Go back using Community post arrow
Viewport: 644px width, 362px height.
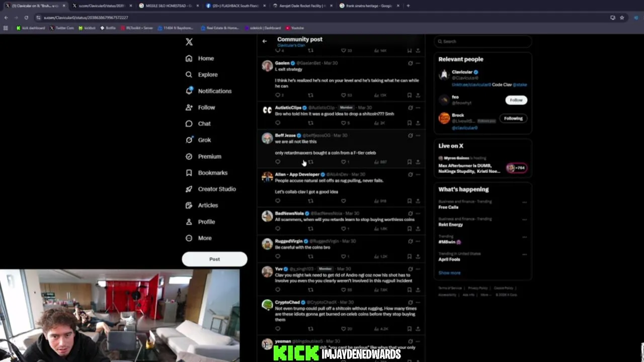click(265, 41)
